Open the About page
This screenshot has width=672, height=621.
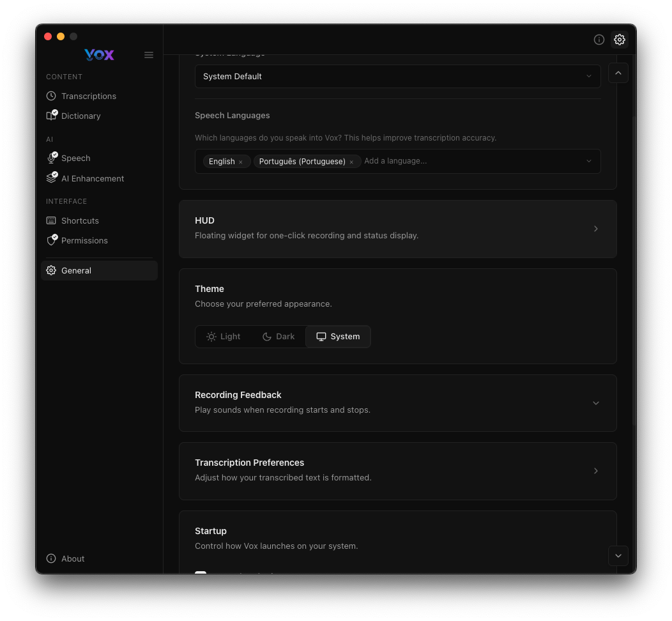(73, 558)
